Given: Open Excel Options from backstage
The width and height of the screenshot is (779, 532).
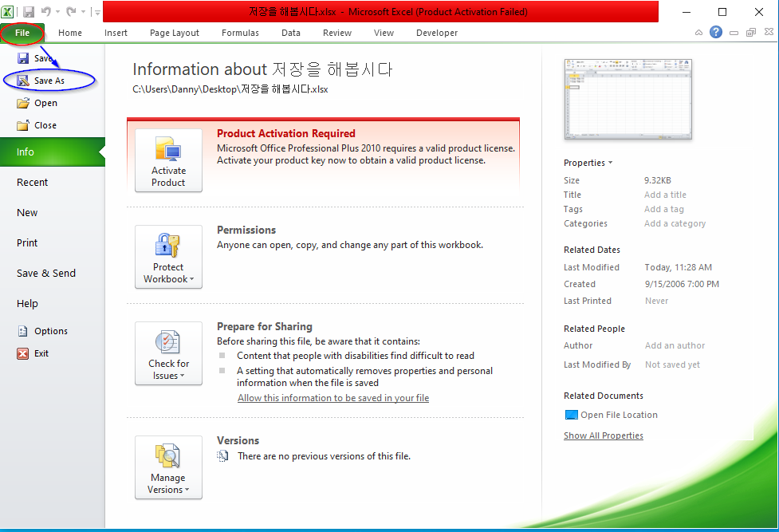Looking at the screenshot, I should point(43,331).
